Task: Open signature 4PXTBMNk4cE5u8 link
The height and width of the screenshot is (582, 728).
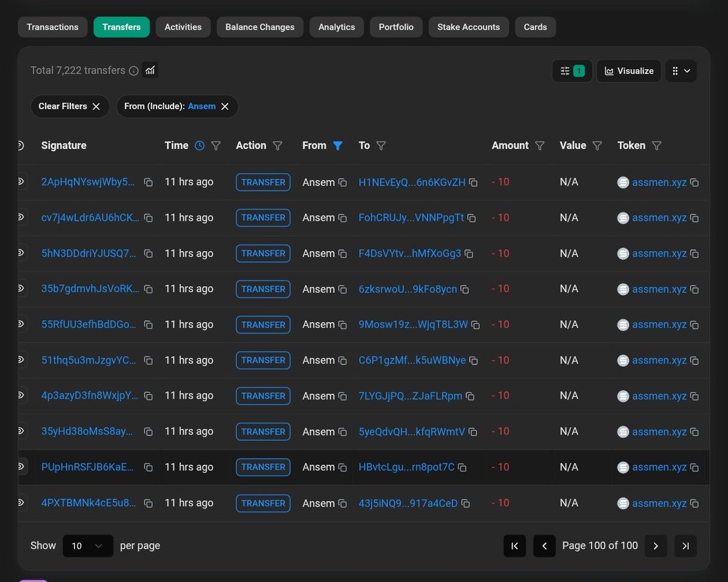Action: [x=89, y=503]
